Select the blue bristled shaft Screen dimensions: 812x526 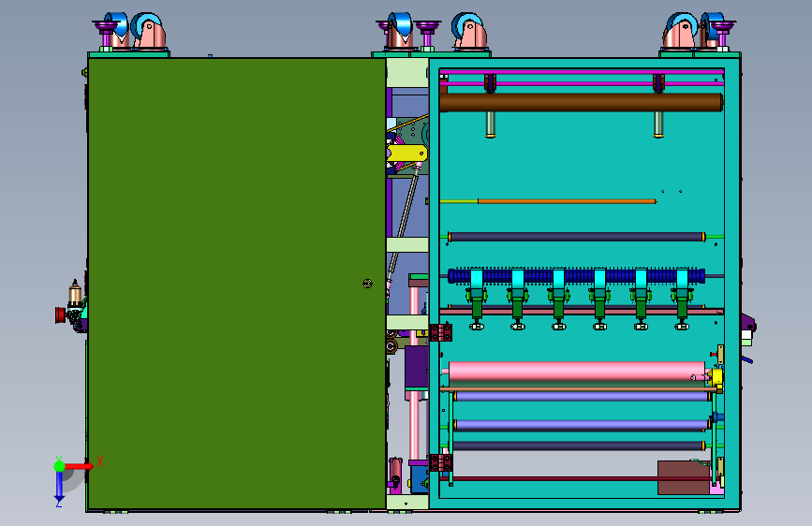(576, 276)
